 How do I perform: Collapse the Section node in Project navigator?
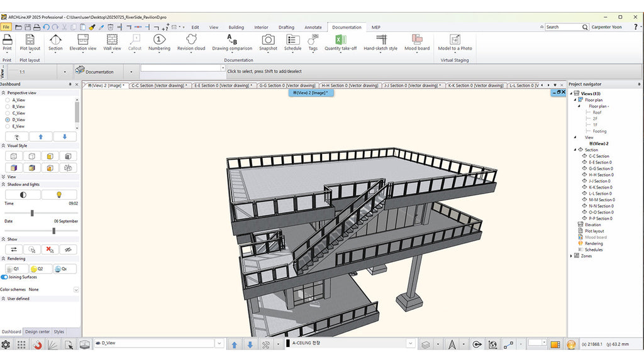(575, 150)
